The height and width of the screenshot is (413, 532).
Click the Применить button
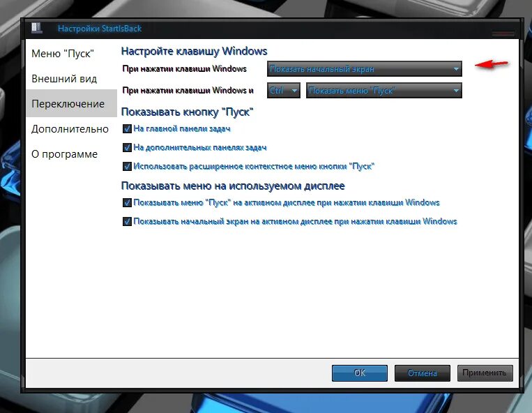click(x=485, y=373)
